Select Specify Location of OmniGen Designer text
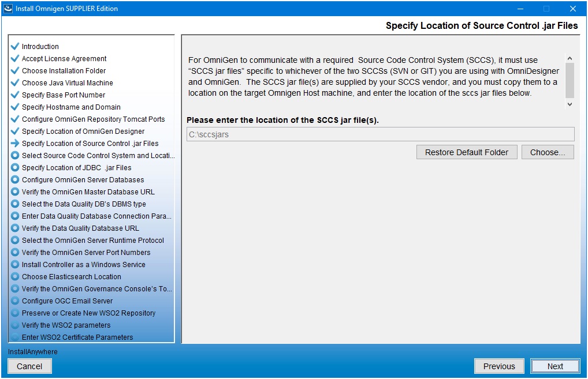Viewport: 588px width, 379px height. point(83,131)
